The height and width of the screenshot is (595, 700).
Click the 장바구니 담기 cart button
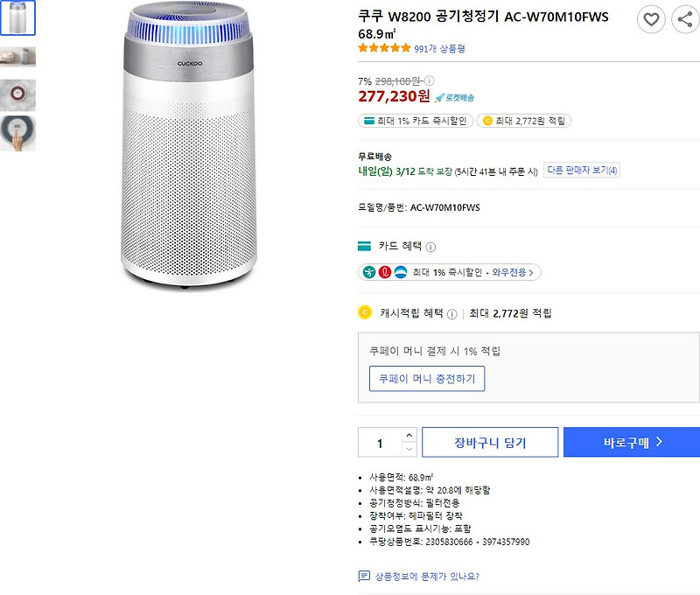(x=489, y=442)
